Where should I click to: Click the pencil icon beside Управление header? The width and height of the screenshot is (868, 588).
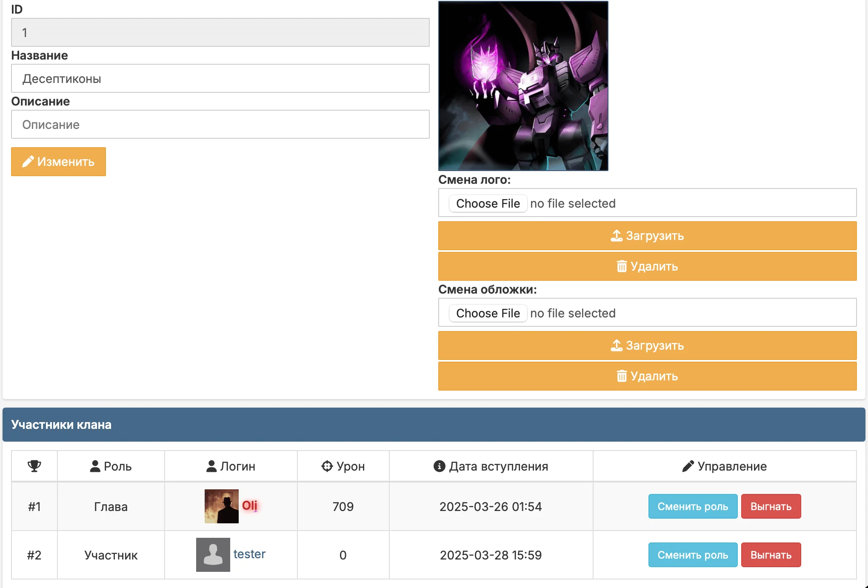tap(688, 466)
